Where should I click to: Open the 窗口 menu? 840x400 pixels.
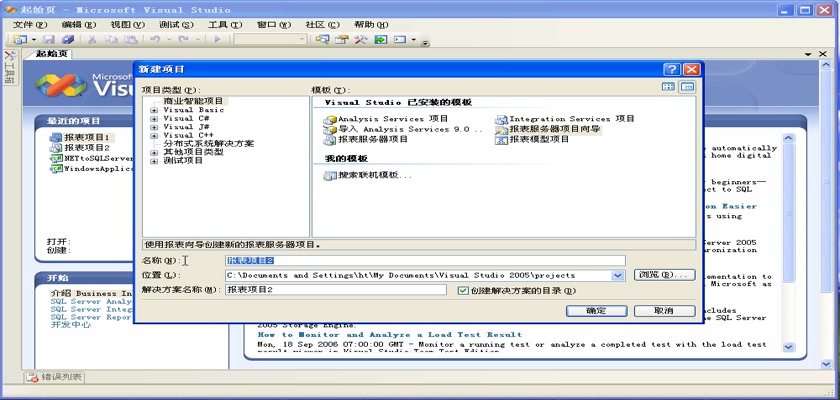pyautogui.click(x=274, y=25)
